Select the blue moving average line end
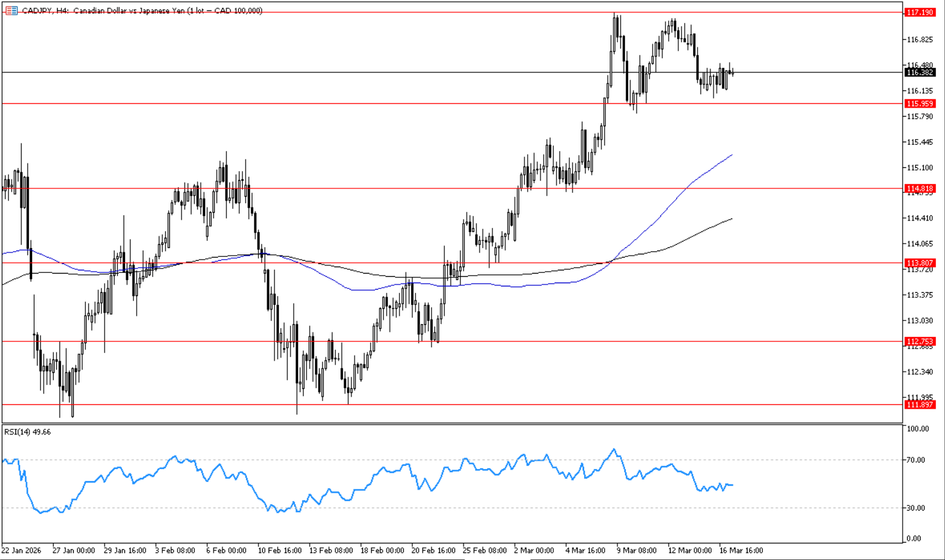945x560 pixels. point(731,155)
